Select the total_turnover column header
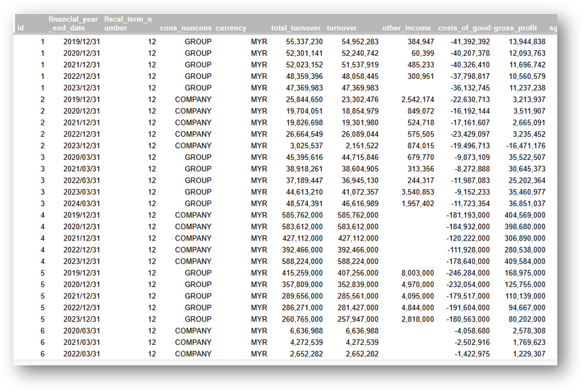Viewport: 584px width, 392px height. (296, 28)
